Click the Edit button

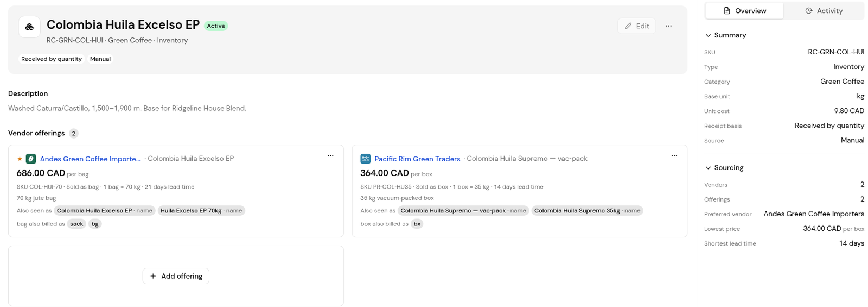(x=636, y=26)
